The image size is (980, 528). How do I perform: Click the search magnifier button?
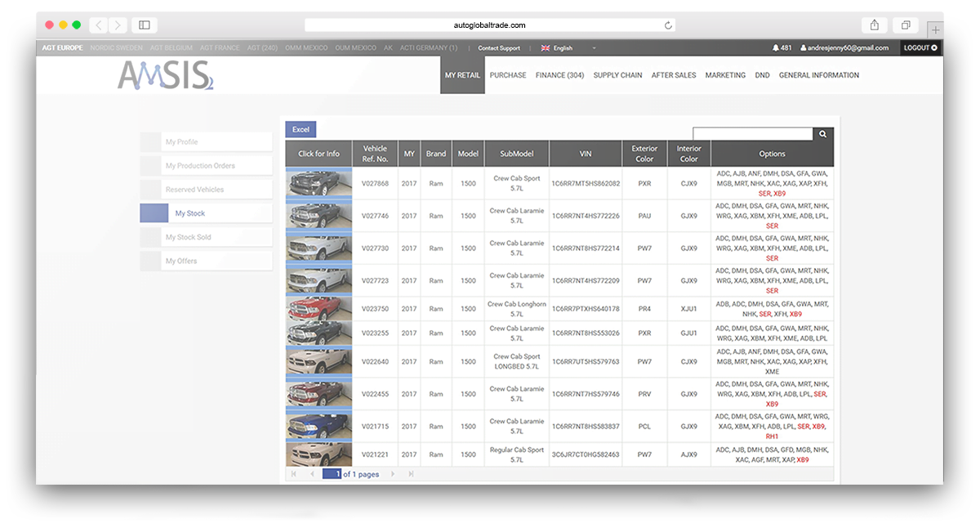(823, 134)
